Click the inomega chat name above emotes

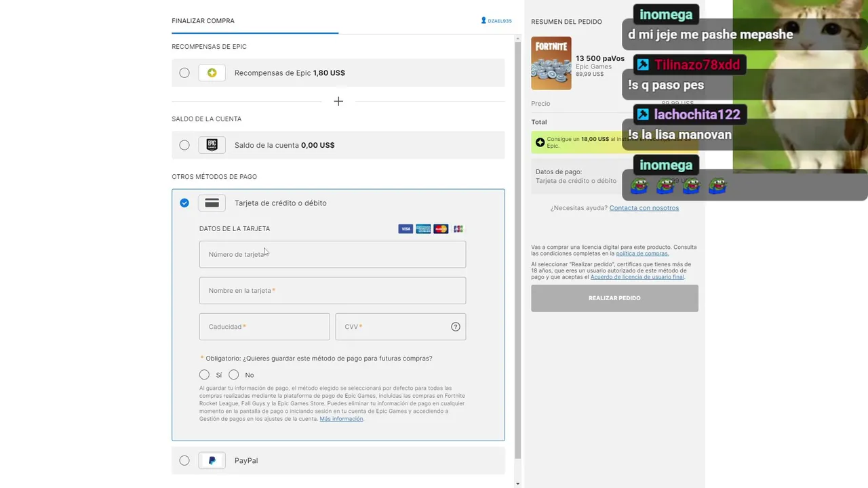pos(666,165)
